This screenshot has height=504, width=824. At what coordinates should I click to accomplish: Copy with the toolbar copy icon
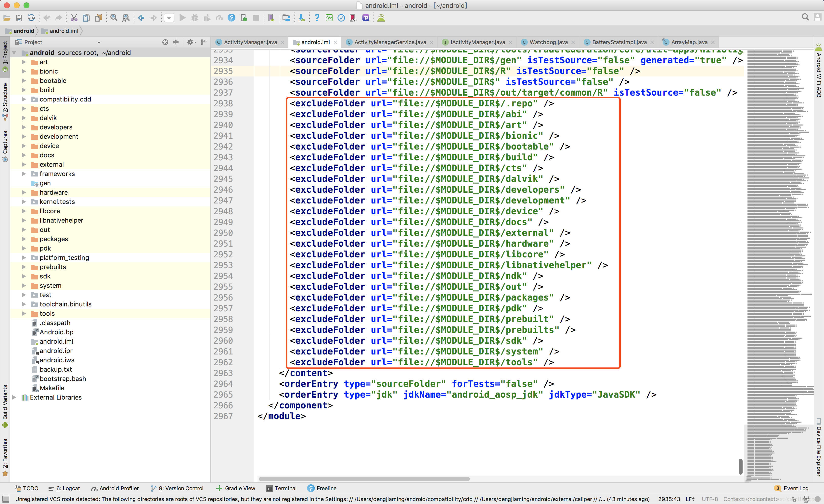(86, 18)
